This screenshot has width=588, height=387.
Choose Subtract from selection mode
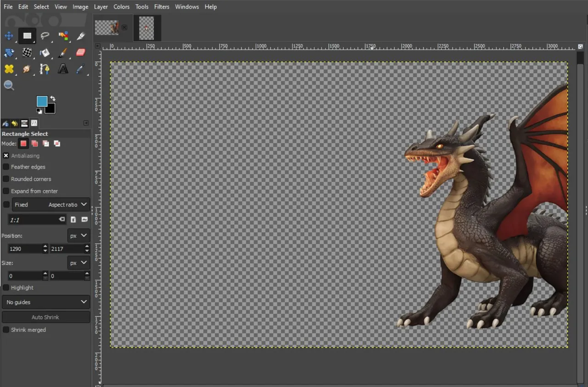pos(46,144)
